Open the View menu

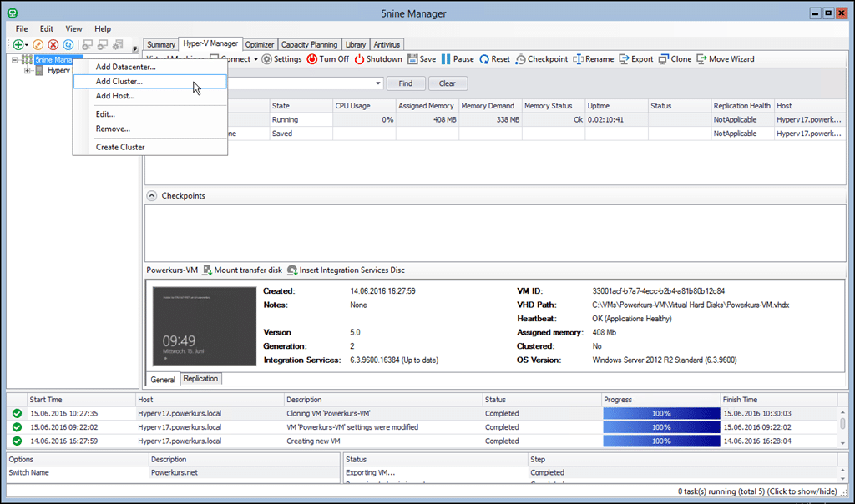[x=73, y=29]
